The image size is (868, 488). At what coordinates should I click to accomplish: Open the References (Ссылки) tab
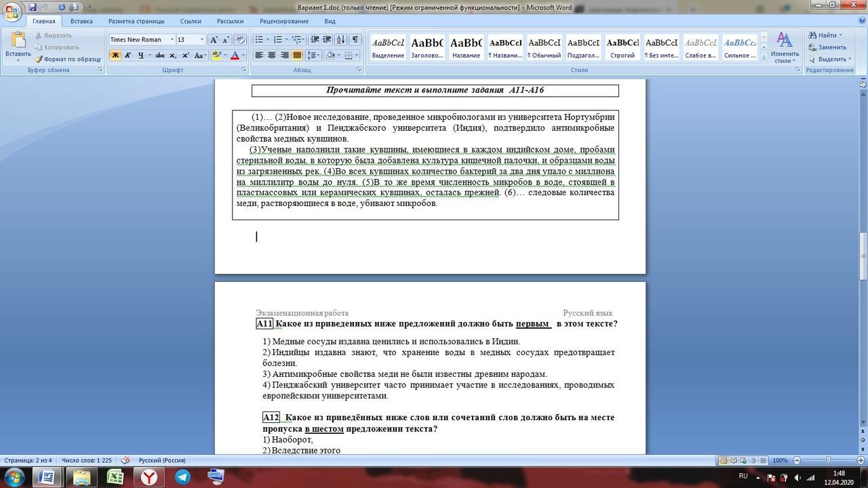tap(191, 21)
